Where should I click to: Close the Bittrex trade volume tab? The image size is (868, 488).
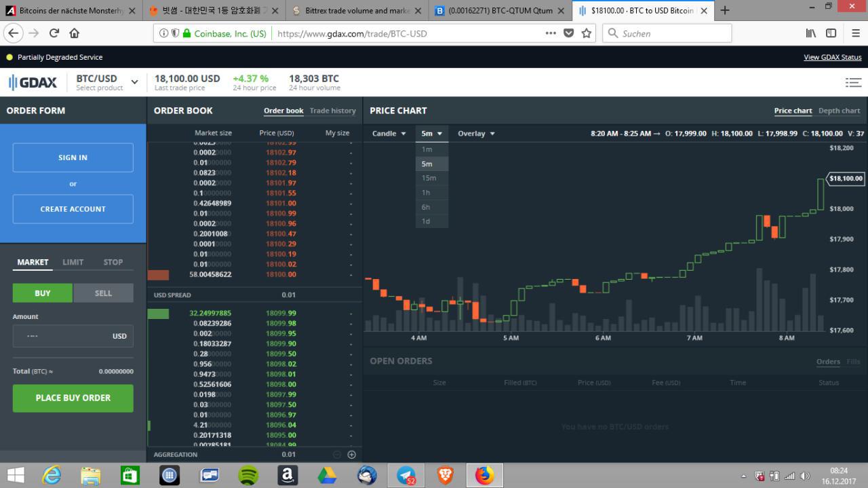coord(417,11)
